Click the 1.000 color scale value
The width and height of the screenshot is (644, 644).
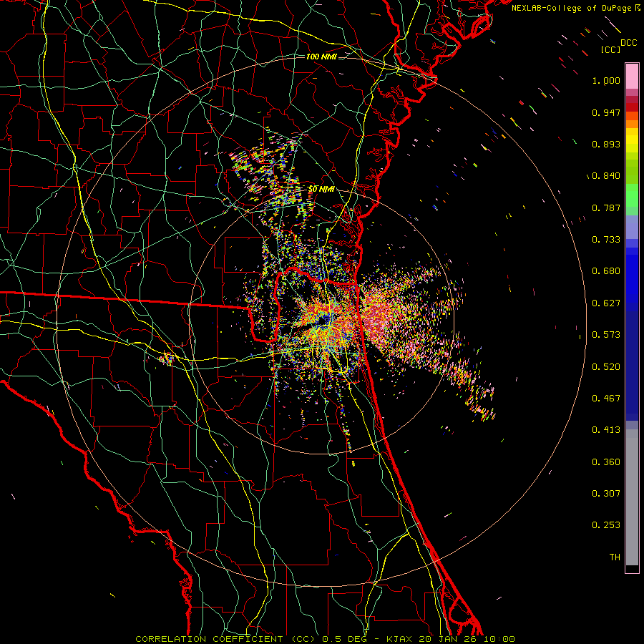(606, 80)
